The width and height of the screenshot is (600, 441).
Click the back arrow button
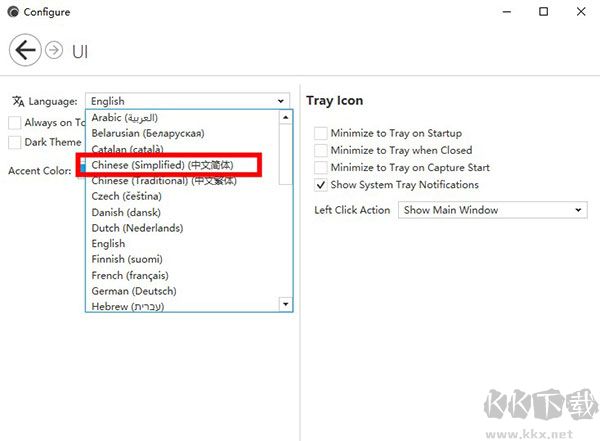pyautogui.click(x=26, y=49)
